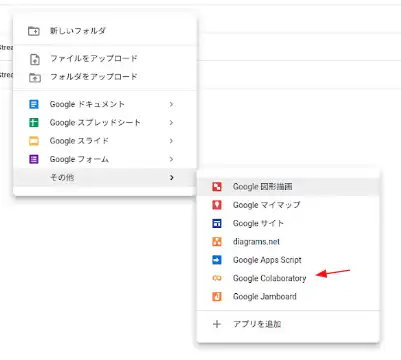The width and height of the screenshot is (401, 360).
Task: Select Google 図形描画 in submenu
Action: [x=288, y=187]
